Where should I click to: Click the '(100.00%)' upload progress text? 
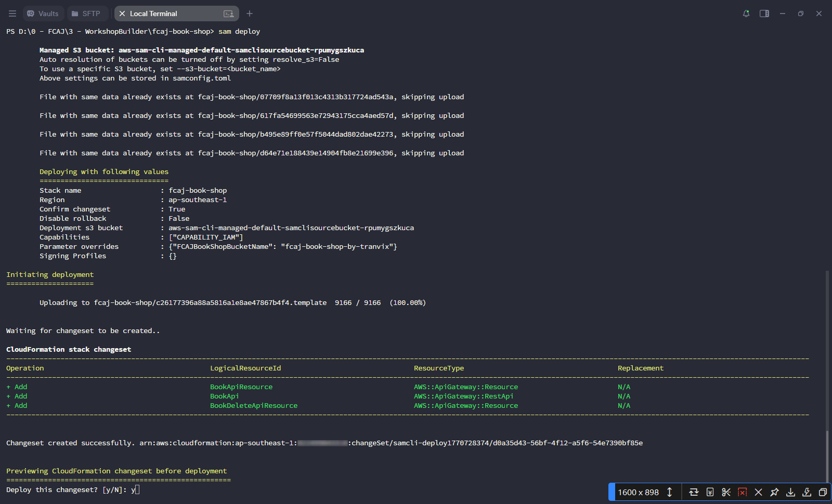[x=408, y=303]
